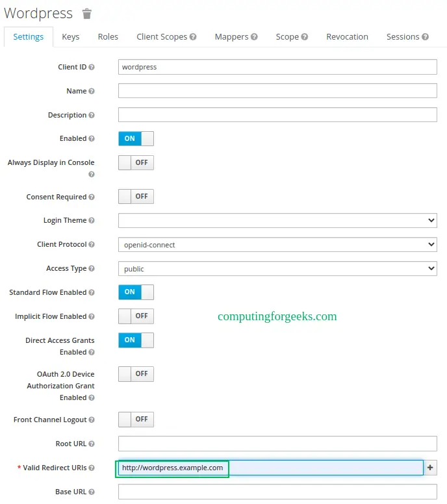This screenshot has width=447, height=504.
Task: Show help icon for Root URL
Action: [x=92, y=444]
